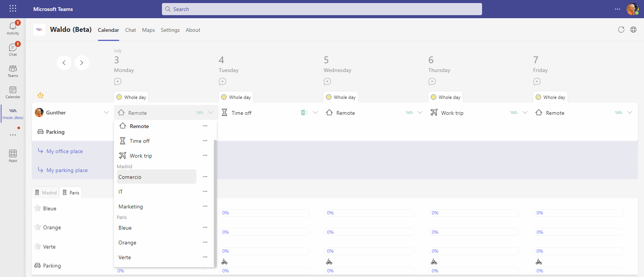Select Remote option in dropdown list
Image resolution: width=644 pixels, height=277 pixels.
157,126
